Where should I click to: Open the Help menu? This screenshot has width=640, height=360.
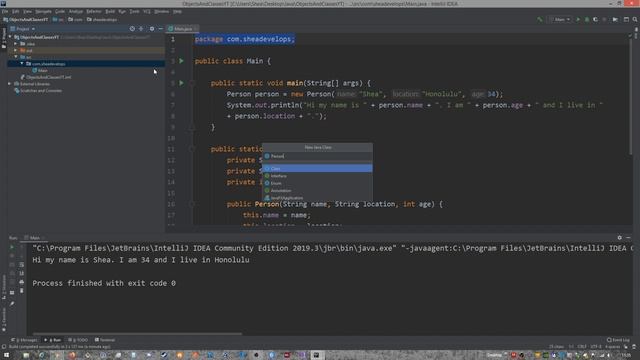(x=177, y=11)
